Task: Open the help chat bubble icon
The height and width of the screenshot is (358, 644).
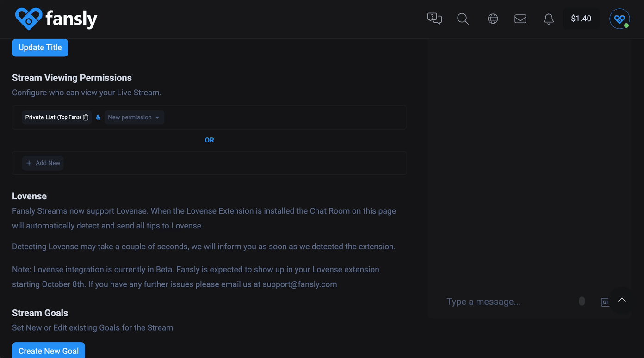Action: coord(434,19)
